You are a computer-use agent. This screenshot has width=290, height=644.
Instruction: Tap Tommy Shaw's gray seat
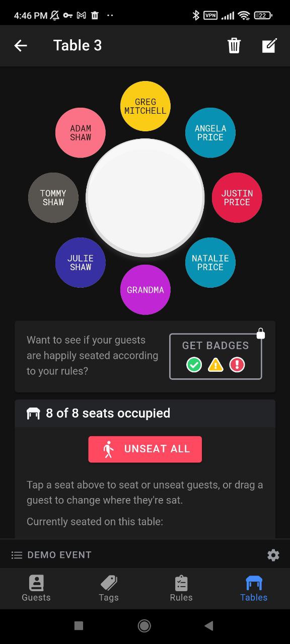pyautogui.click(x=53, y=198)
